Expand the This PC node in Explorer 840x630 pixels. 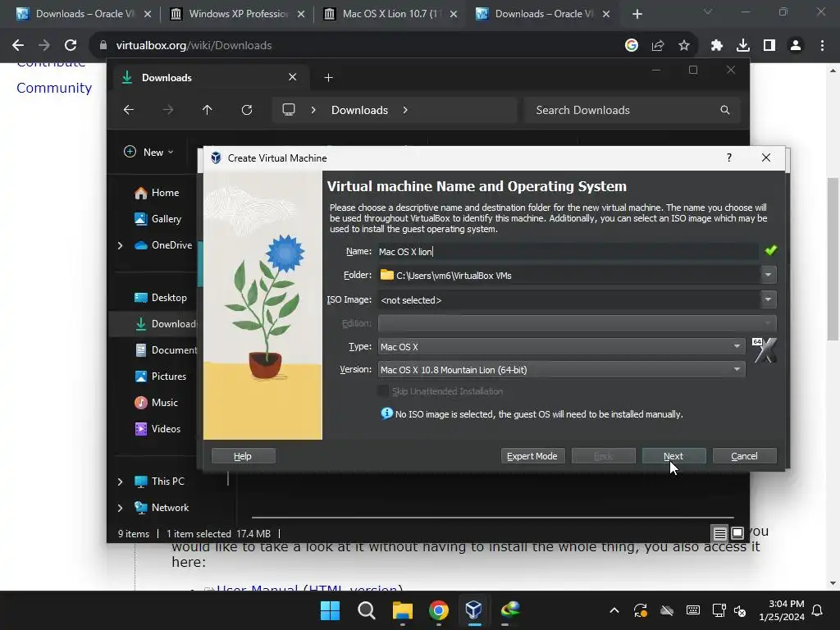pos(120,482)
